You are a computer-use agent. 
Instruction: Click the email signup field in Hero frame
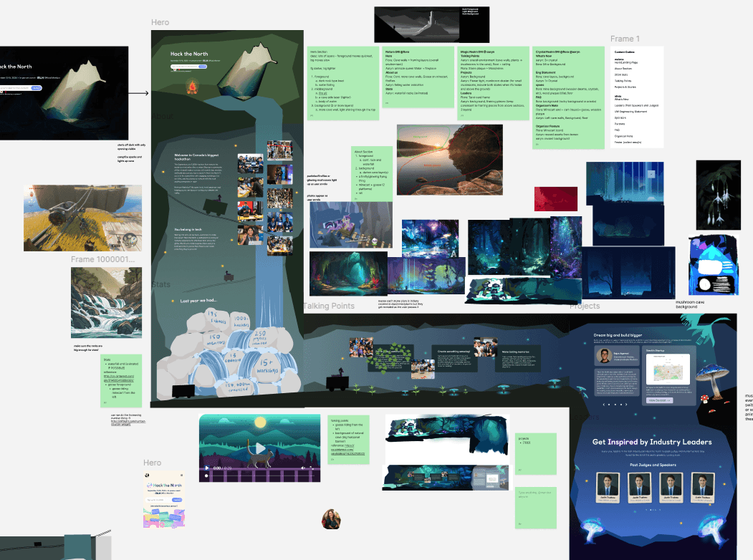click(188, 67)
